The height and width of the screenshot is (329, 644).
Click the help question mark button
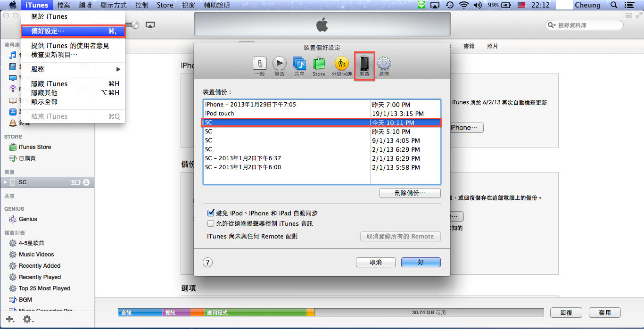tap(207, 263)
